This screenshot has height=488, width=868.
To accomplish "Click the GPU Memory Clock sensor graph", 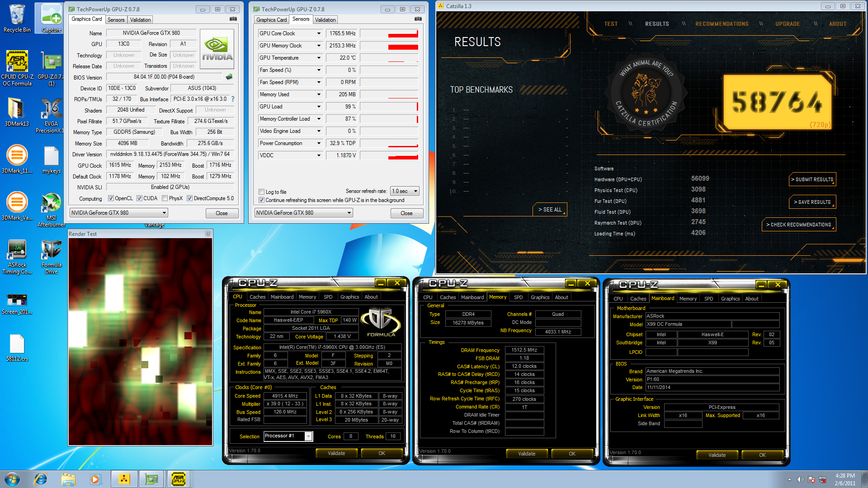I will pyautogui.click(x=389, y=46).
